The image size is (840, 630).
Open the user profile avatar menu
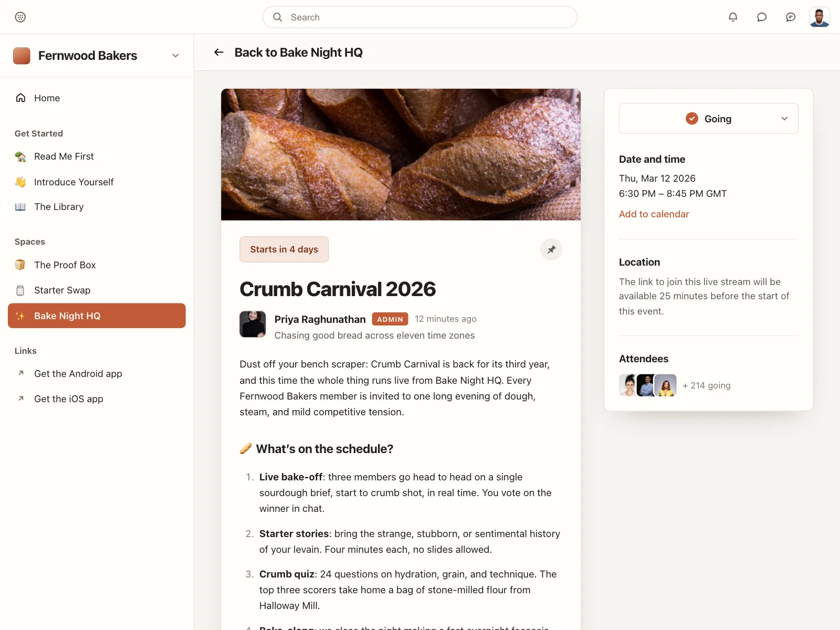pos(820,17)
